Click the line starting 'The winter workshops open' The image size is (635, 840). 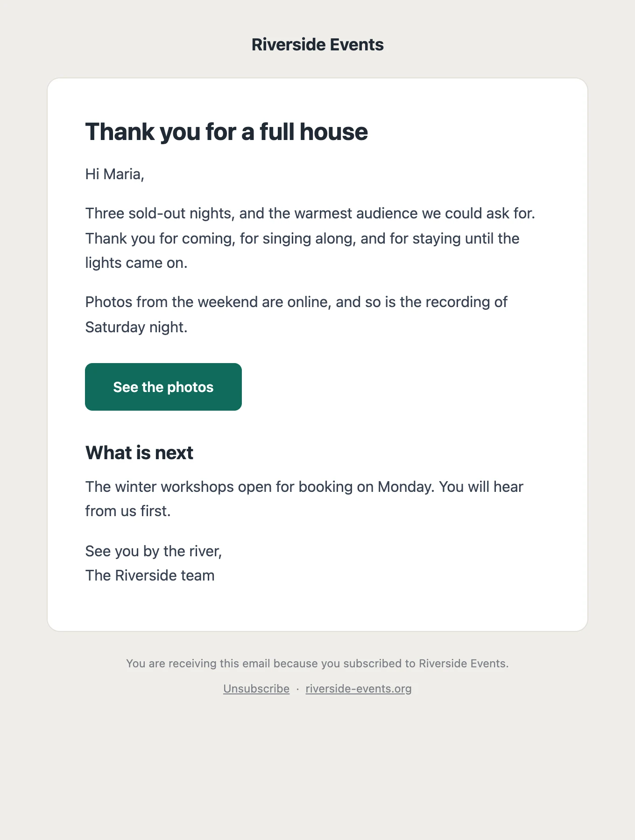304,487
